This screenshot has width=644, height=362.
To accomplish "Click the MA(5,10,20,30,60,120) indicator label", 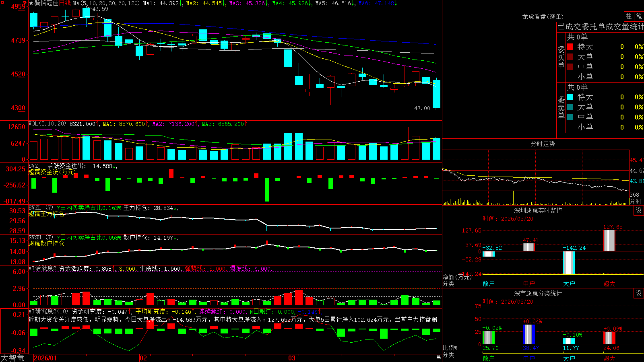I will (x=106, y=3).
